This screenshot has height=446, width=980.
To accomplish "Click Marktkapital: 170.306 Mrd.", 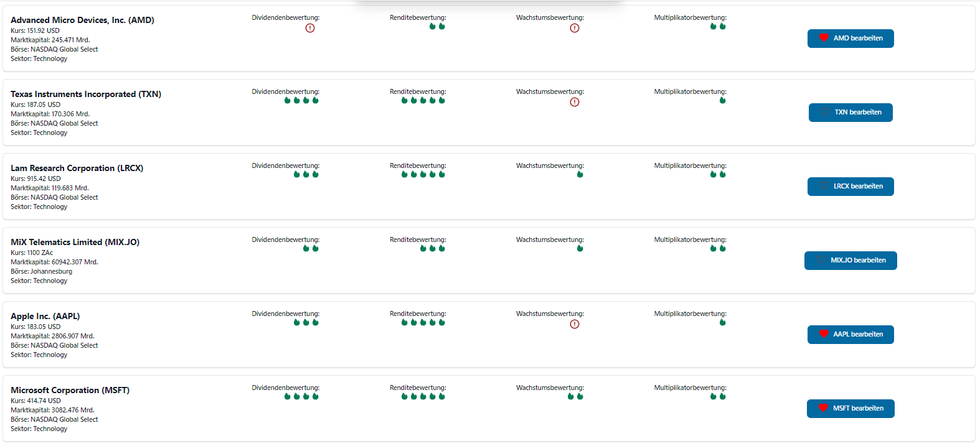I will tap(50, 114).
